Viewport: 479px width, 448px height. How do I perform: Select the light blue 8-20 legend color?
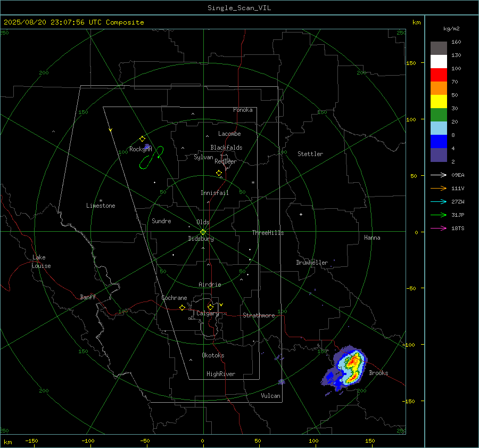[439, 128]
